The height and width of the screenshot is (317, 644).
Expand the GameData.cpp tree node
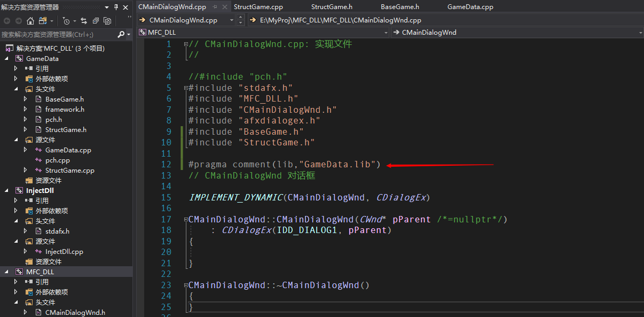[25, 150]
